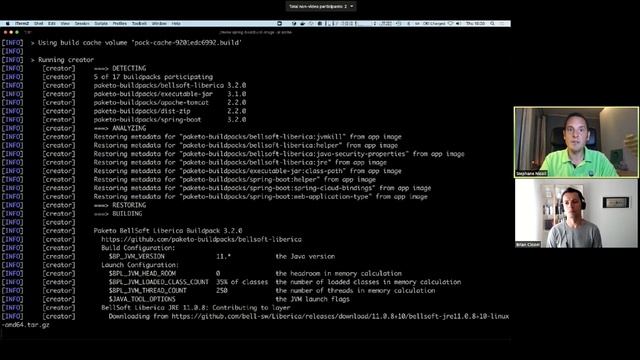Click the 'Launch Configuration:' line
This screenshot has height=360, width=640.
(140, 265)
